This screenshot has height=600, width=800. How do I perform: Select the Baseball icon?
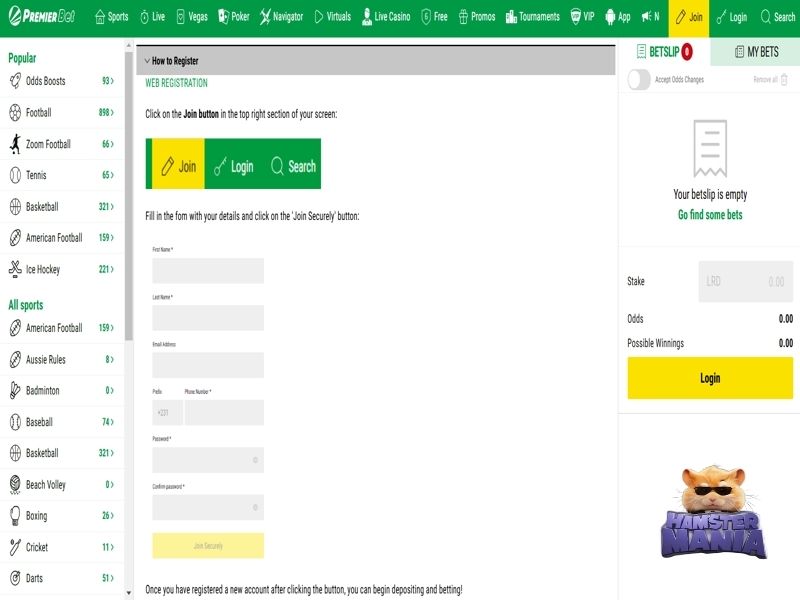[15, 422]
